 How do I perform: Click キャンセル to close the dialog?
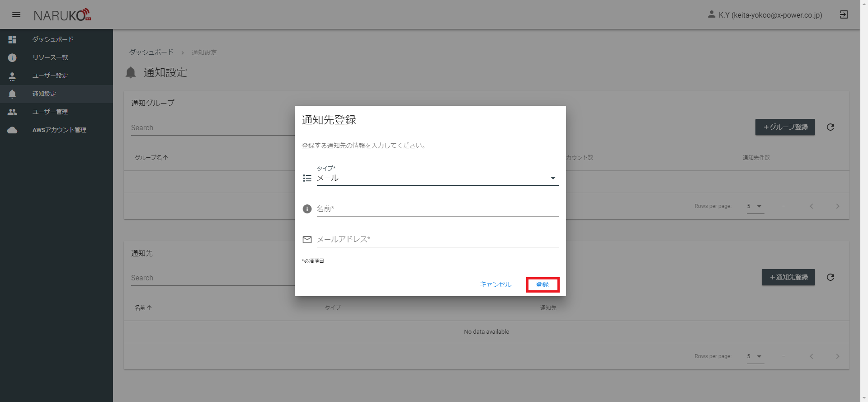(x=495, y=284)
